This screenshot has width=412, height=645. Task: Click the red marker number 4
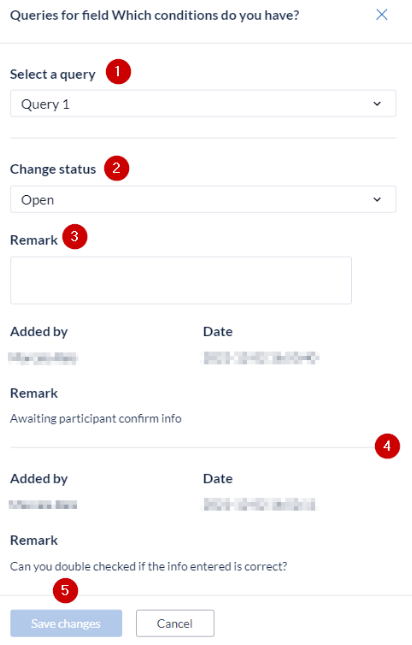[x=387, y=446]
